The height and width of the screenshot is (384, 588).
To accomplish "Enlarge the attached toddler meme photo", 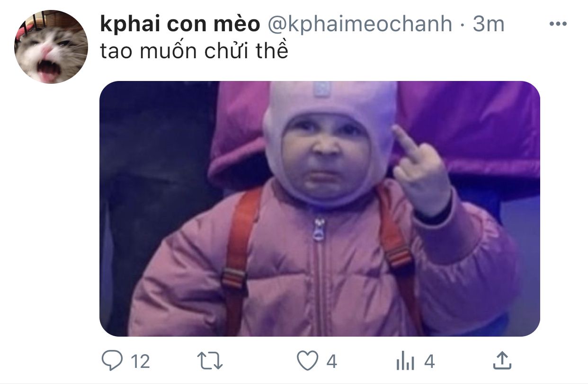I will (320, 209).
